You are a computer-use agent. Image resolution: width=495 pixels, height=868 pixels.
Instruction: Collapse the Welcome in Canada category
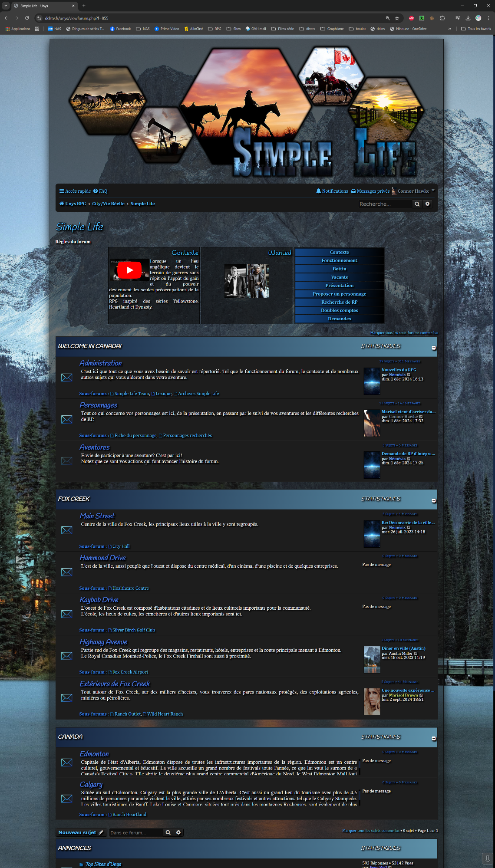(433, 348)
